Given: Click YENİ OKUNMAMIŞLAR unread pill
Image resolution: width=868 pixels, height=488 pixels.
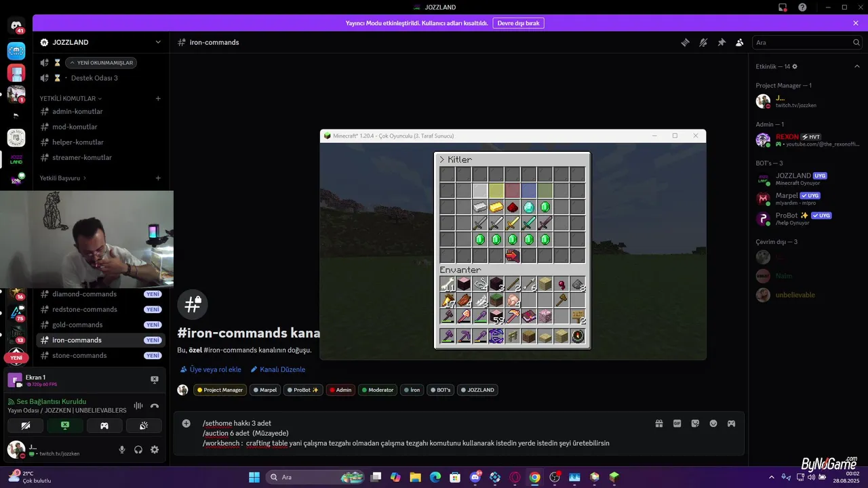Looking at the screenshot, I should pos(101,62).
